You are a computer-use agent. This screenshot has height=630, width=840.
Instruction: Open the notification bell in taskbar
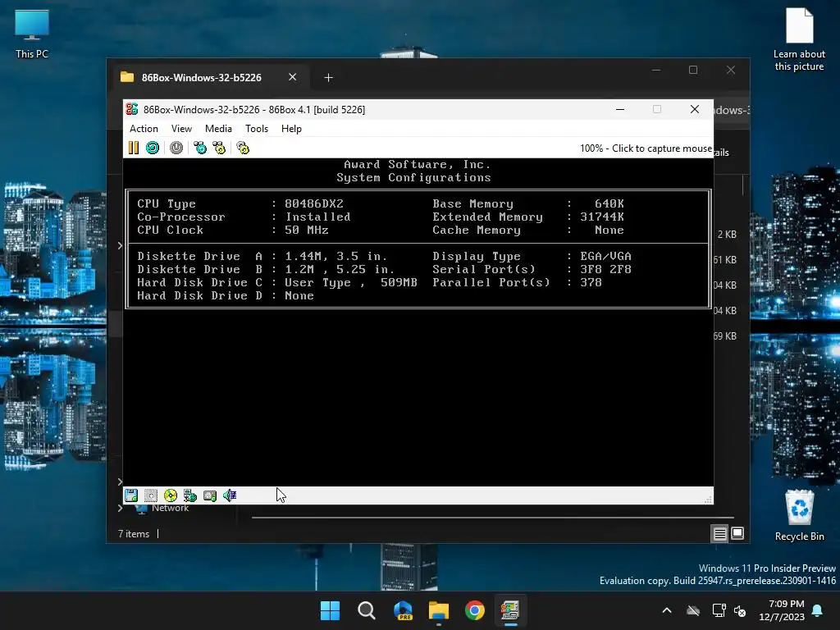point(818,610)
